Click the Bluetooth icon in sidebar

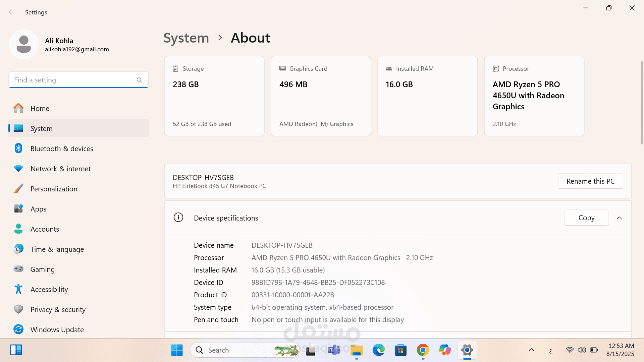click(x=18, y=148)
